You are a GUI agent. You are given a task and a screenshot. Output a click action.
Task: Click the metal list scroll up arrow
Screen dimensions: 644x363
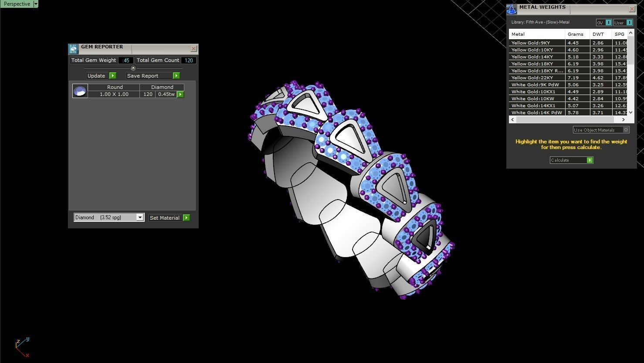[x=631, y=33]
